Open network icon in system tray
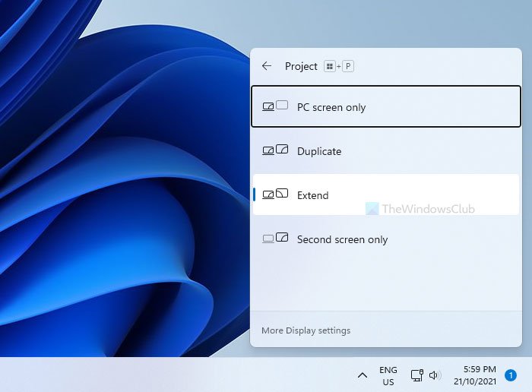 pyautogui.click(x=417, y=375)
